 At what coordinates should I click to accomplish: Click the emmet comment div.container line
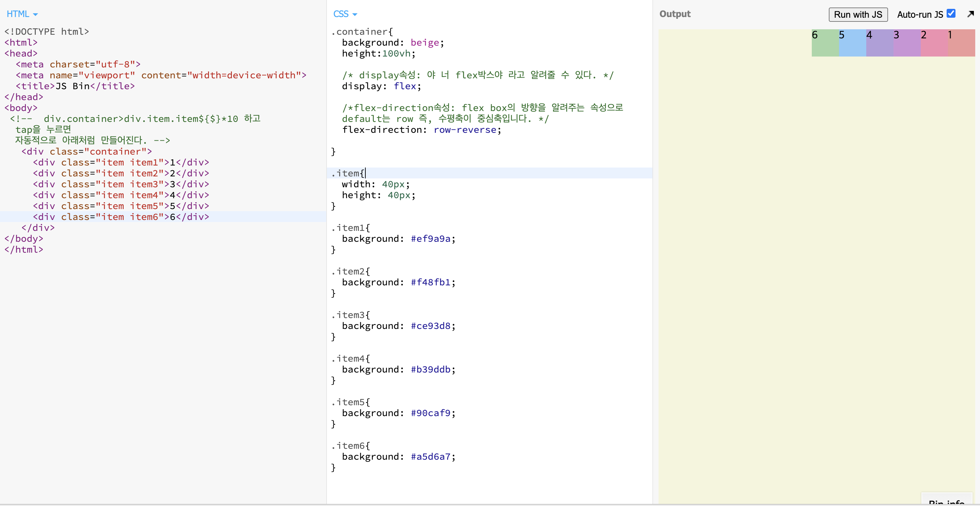pyautogui.click(x=136, y=119)
